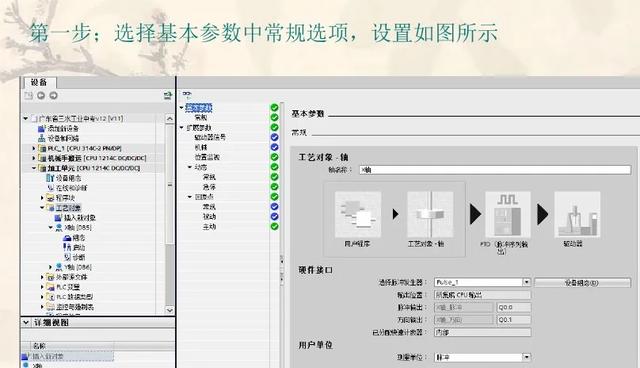Click the 用户程序 diagram image

pos(358,215)
